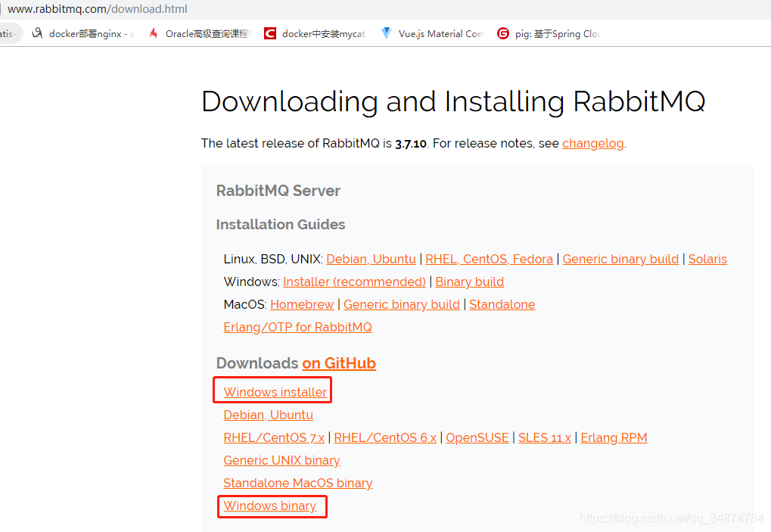Click the Oracle高级查询课程 bookmark flame icon
Screen dimensions: 771x532
pos(154,33)
